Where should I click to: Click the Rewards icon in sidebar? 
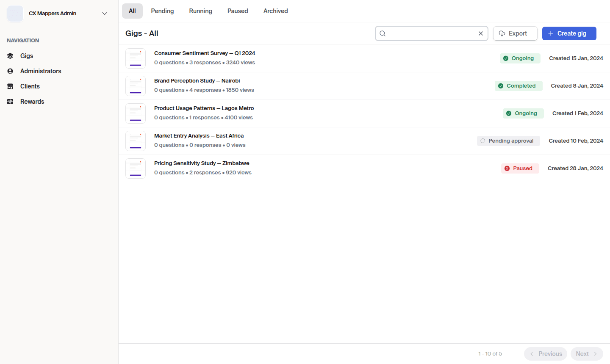pos(10,102)
